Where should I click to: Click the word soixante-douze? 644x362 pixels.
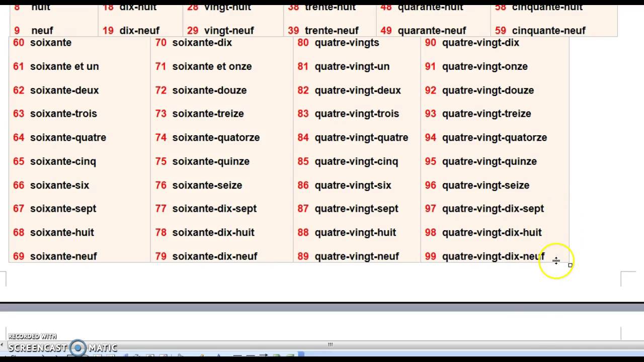[x=209, y=90]
